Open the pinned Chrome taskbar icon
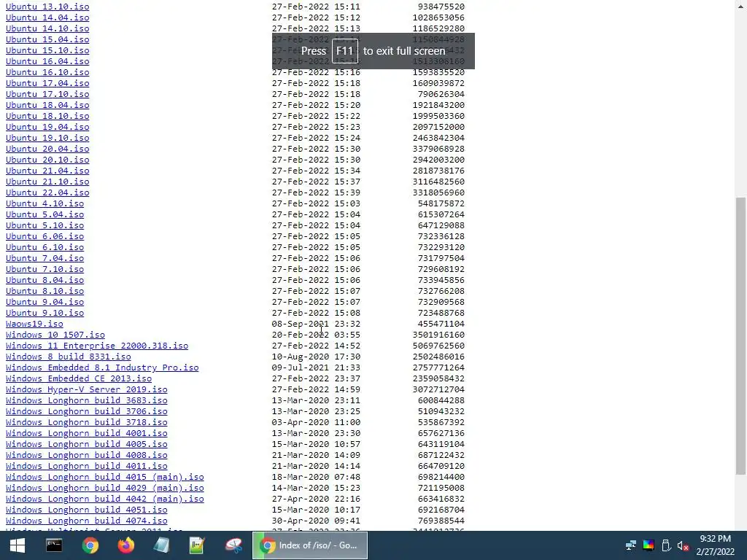Image resolution: width=747 pixels, height=560 pixels. coord(90,545)
